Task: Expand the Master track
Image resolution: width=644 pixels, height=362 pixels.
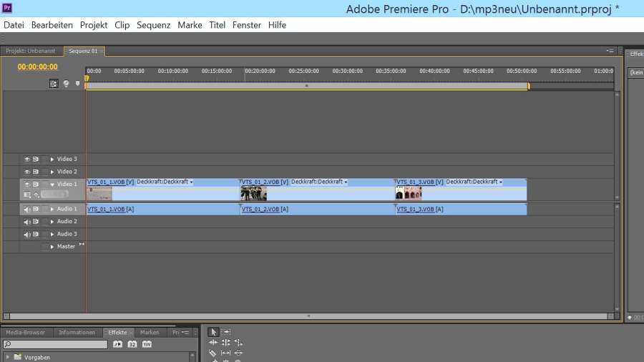Action: 52,247
